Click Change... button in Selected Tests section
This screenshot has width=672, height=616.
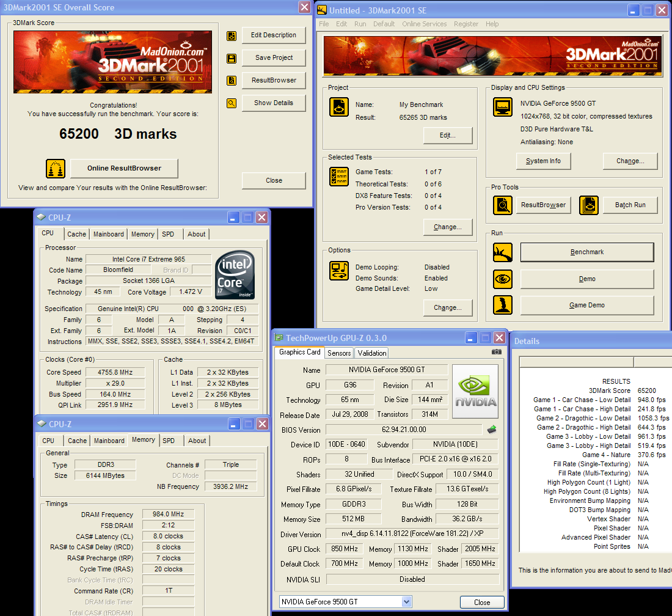pyautogui.click(x=448, y=227)
